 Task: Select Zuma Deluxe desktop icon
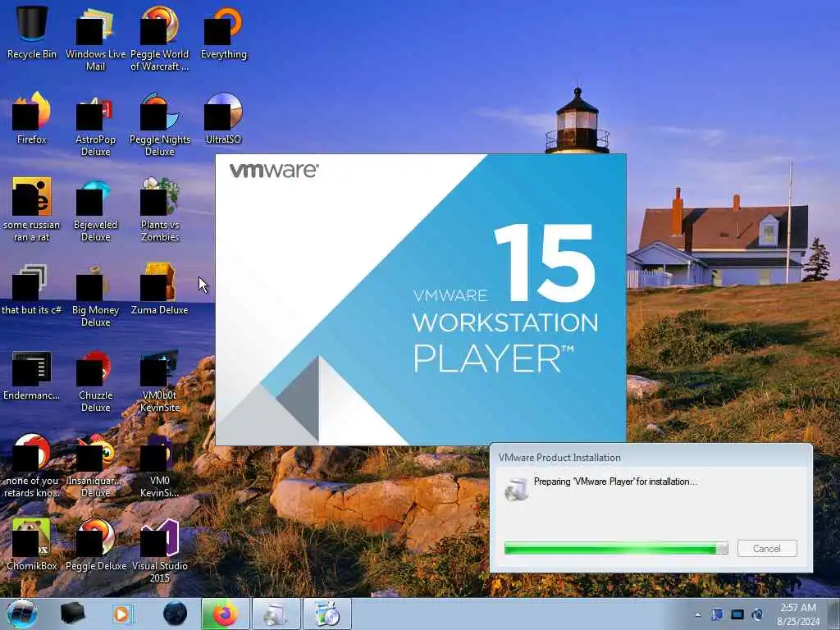(x=160, y=290)
